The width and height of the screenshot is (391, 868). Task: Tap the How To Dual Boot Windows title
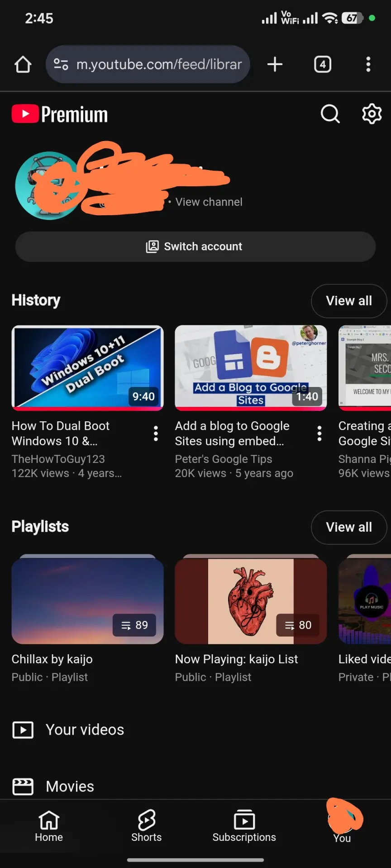(61, 433)
